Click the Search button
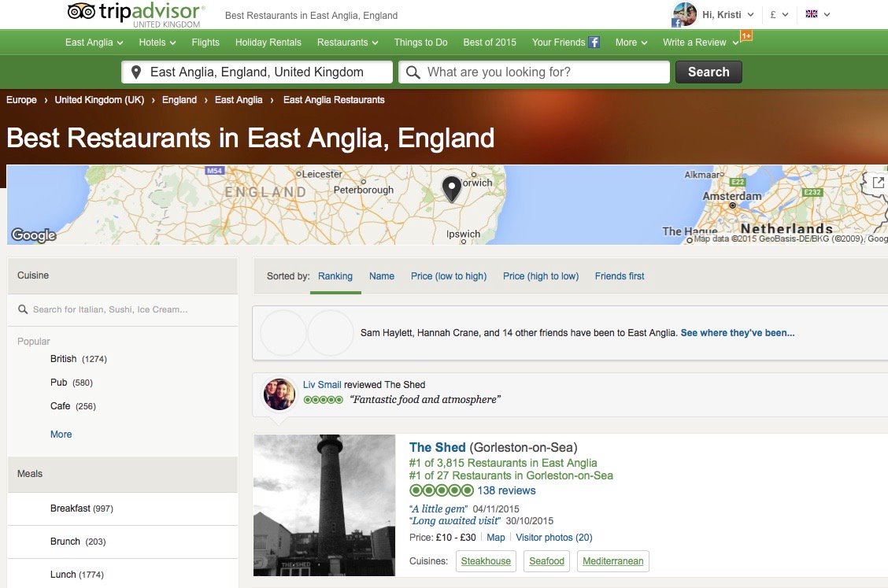Image resolution: width=888 pixels, height=588 pixels. coord(709,72)
